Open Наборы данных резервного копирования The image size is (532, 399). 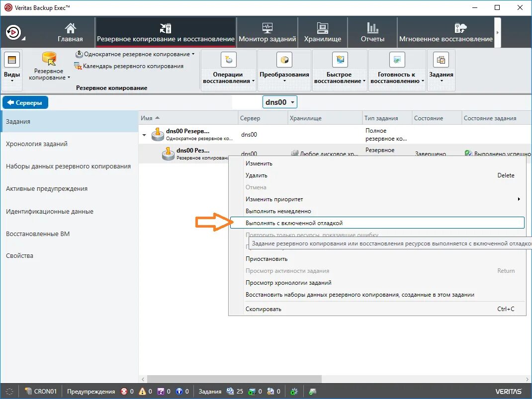tap(69, 166)
